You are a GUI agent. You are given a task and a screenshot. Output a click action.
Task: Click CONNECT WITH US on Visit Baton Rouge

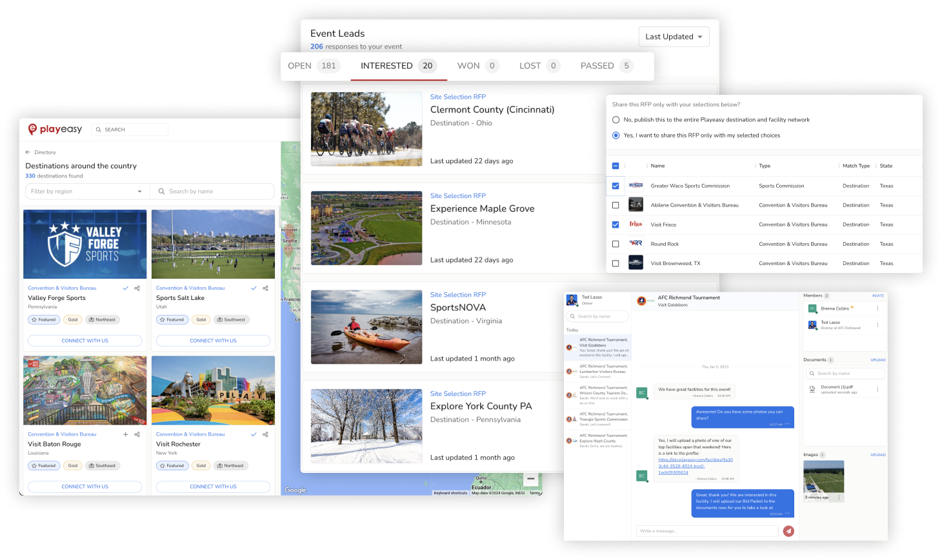click(x=85, y=486)
